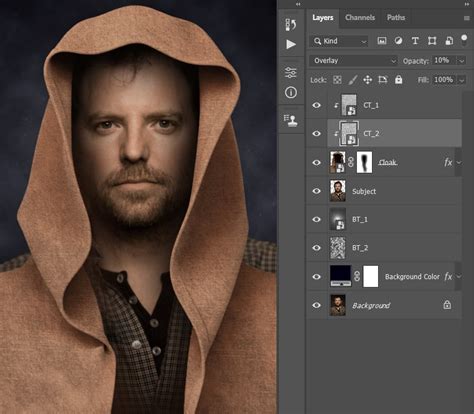Click the Opacity value field
This screenshot has height=414, width=474.
pyautogui.click(x=445, y=60)
